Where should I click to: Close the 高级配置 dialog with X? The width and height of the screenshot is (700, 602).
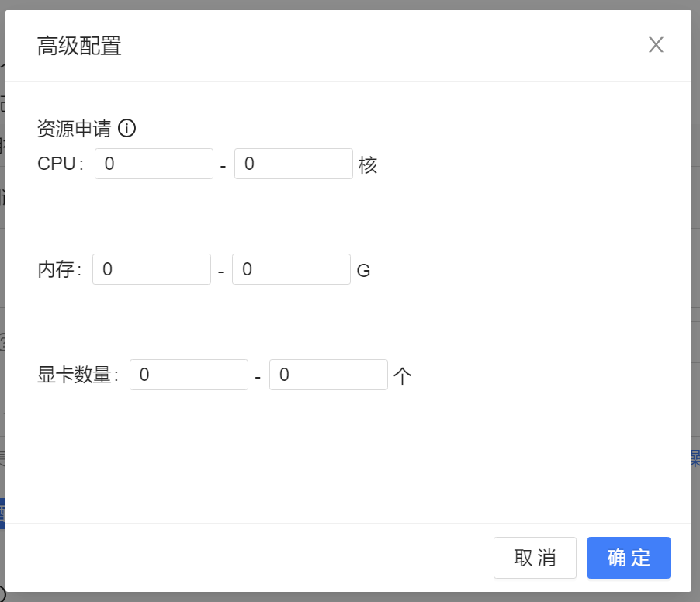pyautogui.click(x=656, y=45)
